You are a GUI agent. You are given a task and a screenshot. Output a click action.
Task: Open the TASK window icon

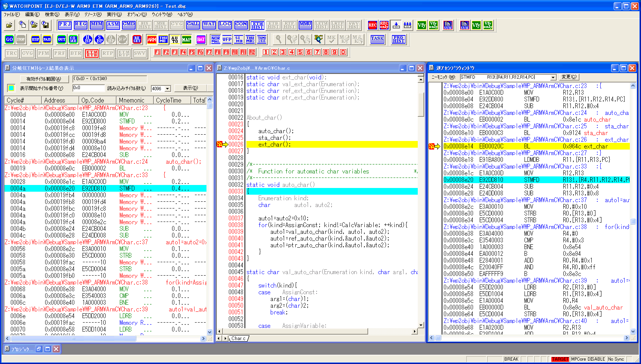click(377, 39)
